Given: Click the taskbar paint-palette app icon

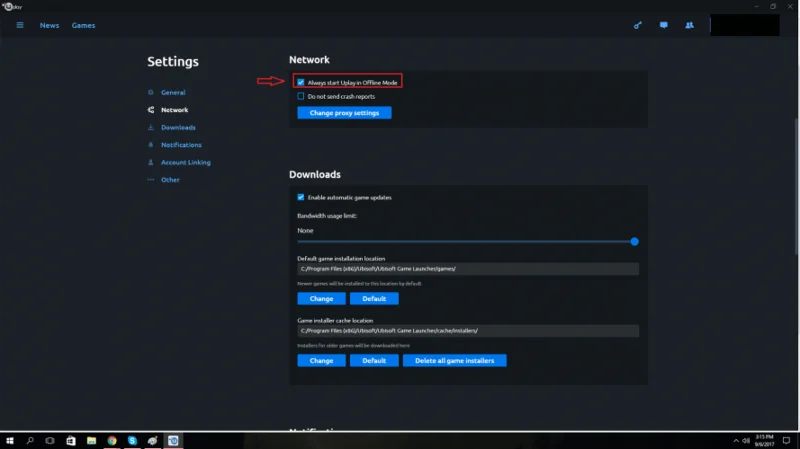Looking at the screenshot, I should [153, 441].
